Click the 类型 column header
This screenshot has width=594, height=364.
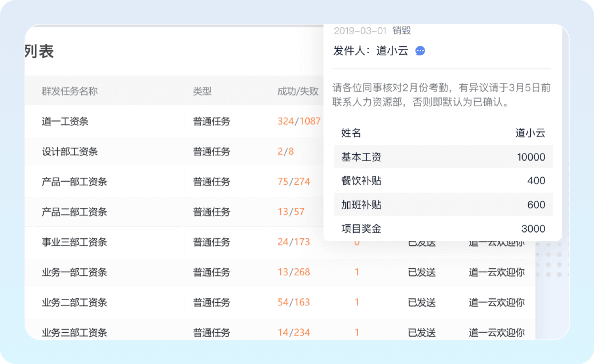[x=202, y=91]
